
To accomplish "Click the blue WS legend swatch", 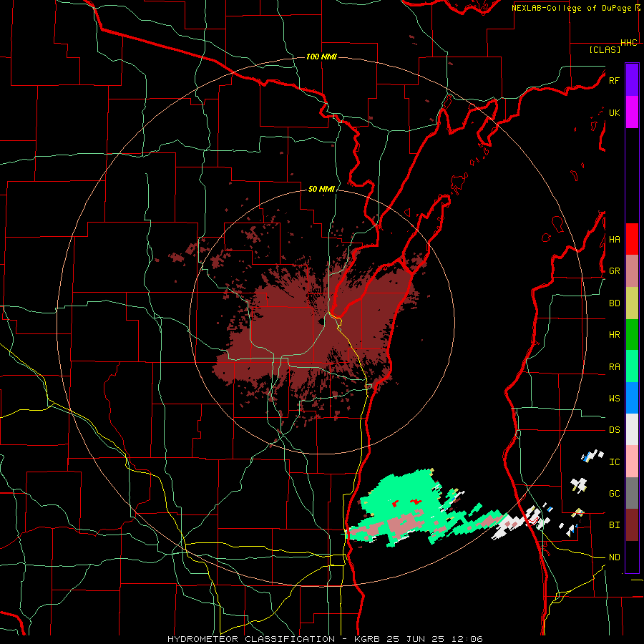I will (x=632, y=398).
